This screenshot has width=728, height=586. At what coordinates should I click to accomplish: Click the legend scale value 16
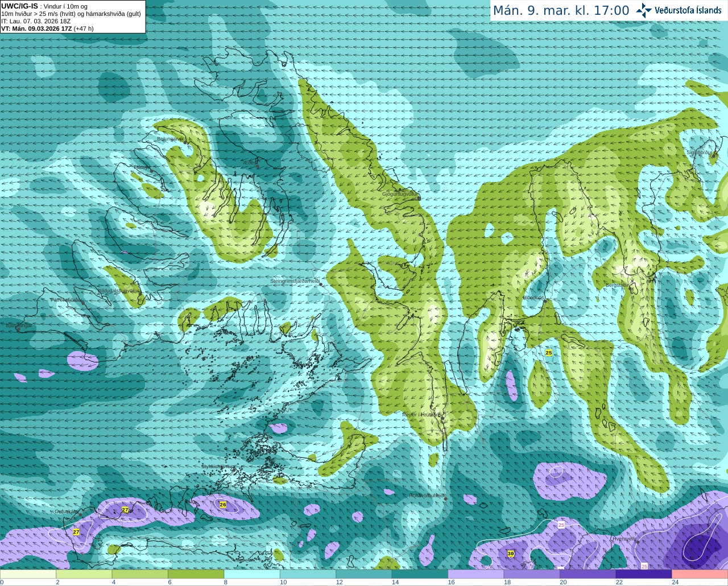coord(451,582)
